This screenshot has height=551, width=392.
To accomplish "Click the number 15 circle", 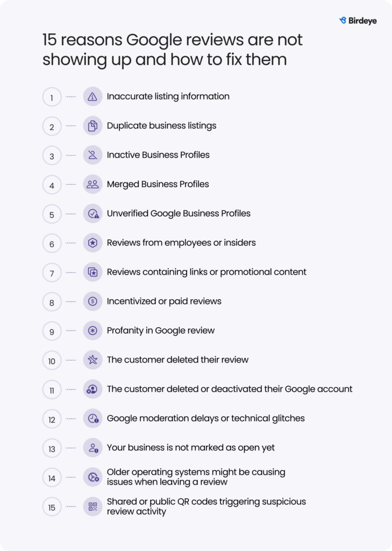I will pyautogui.click(x=52, y=507).
